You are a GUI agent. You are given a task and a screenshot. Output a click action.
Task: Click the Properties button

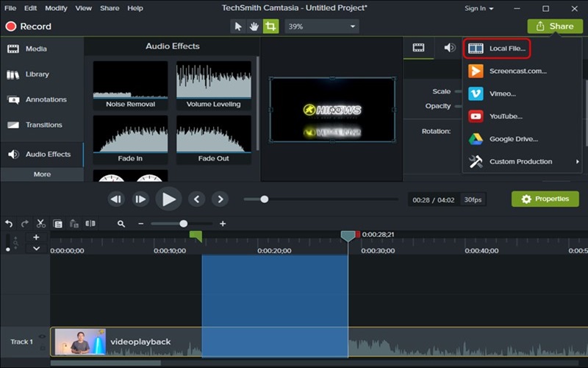(x=545, y=199)
